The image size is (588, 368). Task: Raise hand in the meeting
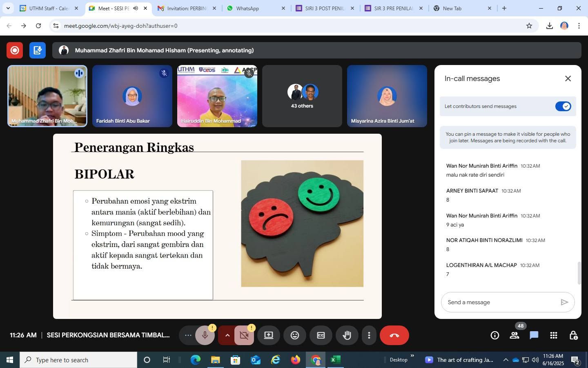pos(347,336)
